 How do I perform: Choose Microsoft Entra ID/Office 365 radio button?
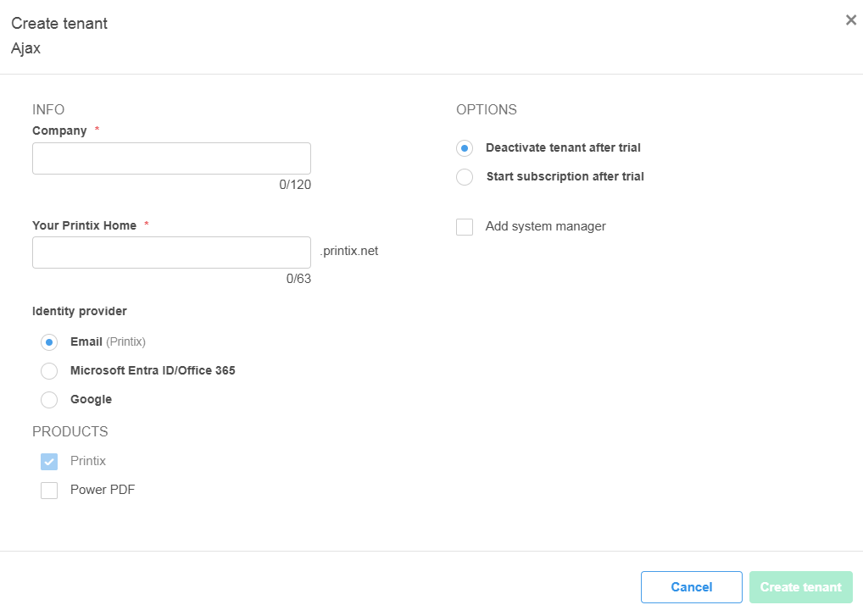pyautogui.click(x=49, y=371)
